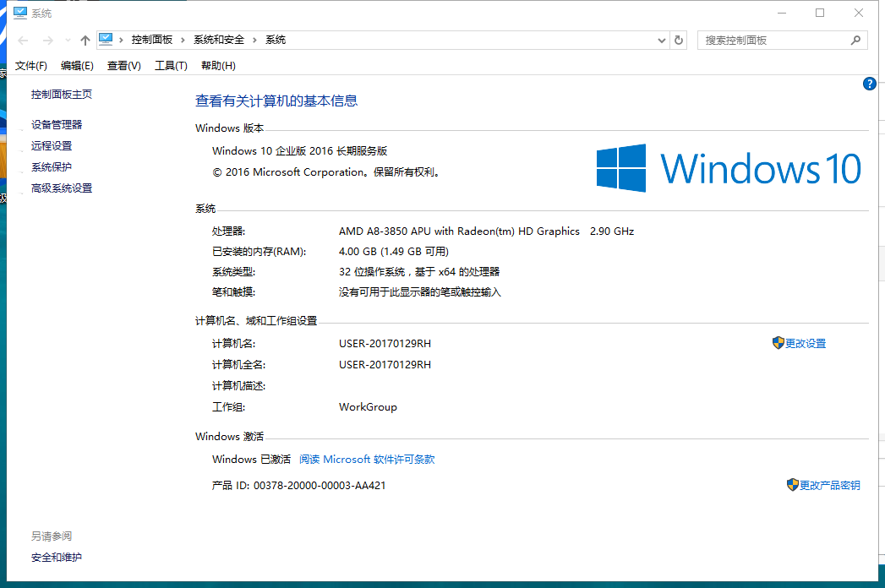Viewport: 885px width, 588px height.
Task: Open 查看(V) menu
Action: tap(124, 65)
